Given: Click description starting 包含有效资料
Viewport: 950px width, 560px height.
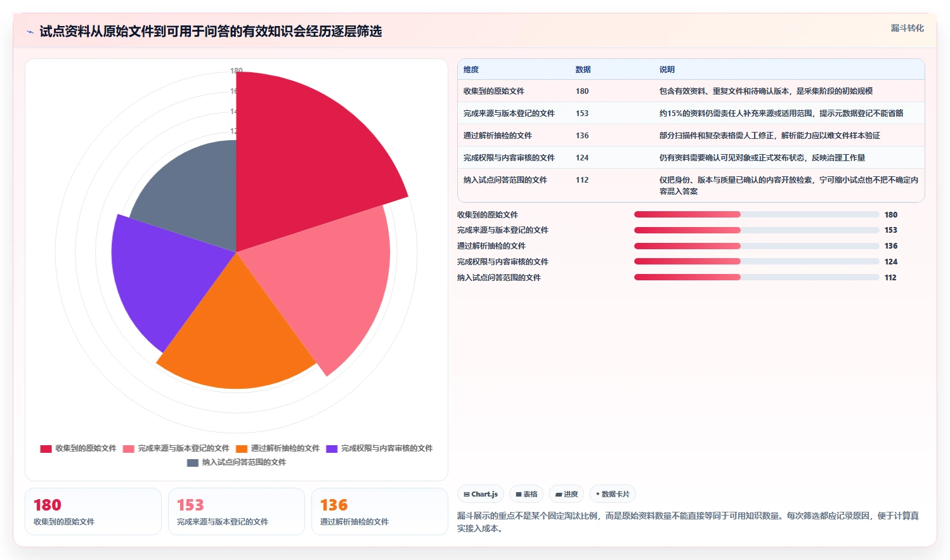Looking at the screenshot, I should coord(766,91).
